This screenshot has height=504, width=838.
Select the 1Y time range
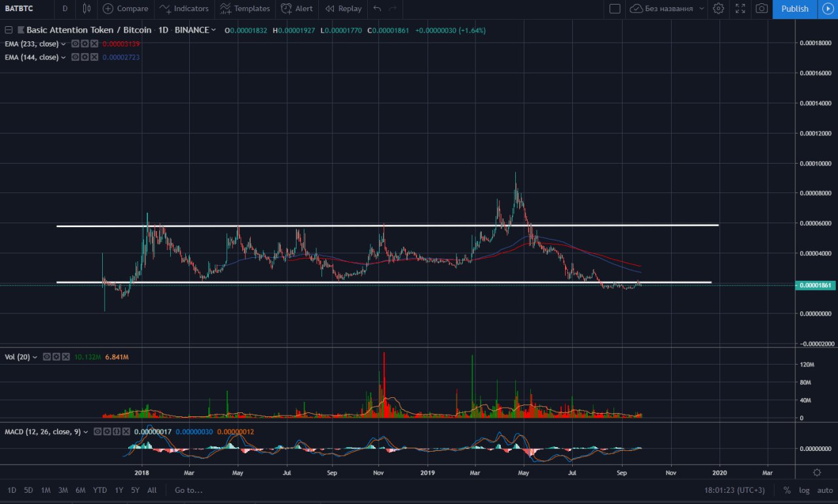[x=118, y=490]
